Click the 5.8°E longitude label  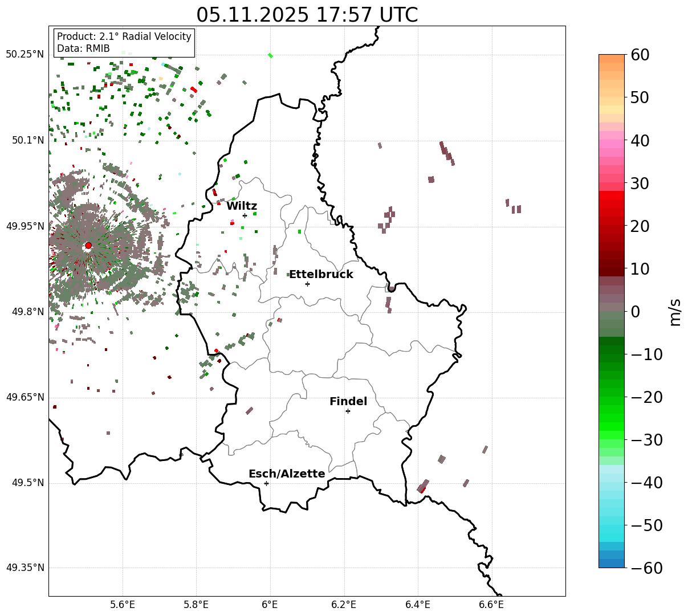coord(197,605)
